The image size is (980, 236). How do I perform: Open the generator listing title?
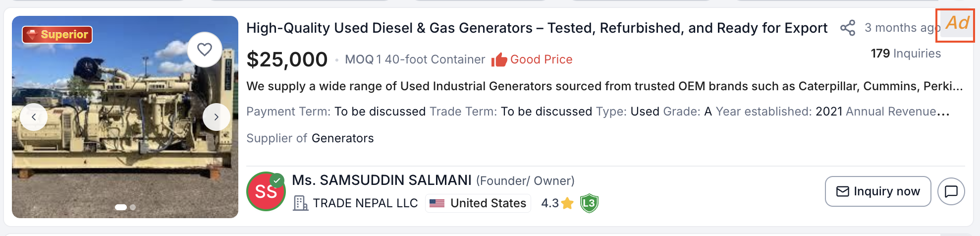[x=537, y=28]
